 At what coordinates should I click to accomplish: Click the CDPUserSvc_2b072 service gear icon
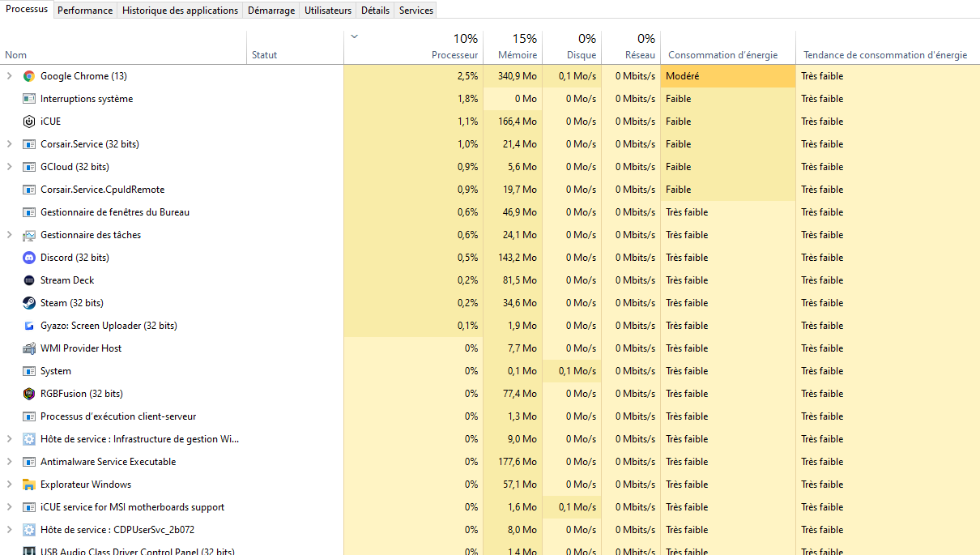point(29,530)
